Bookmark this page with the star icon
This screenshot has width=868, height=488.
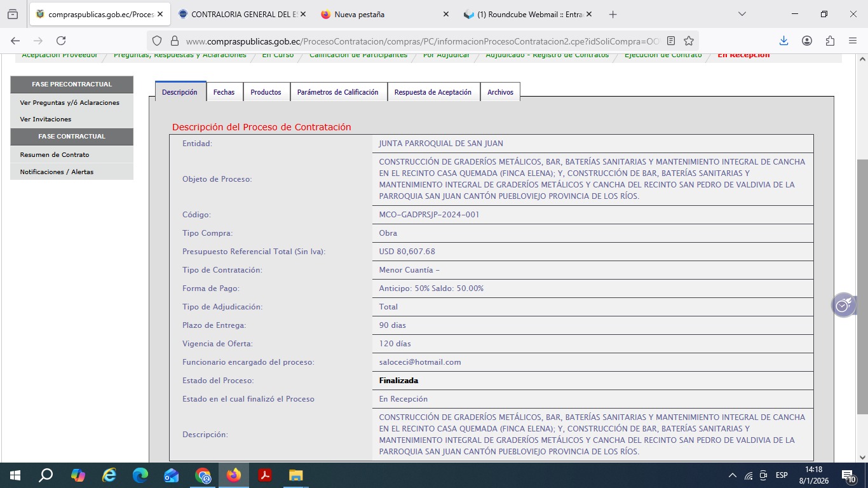(689, 41)
